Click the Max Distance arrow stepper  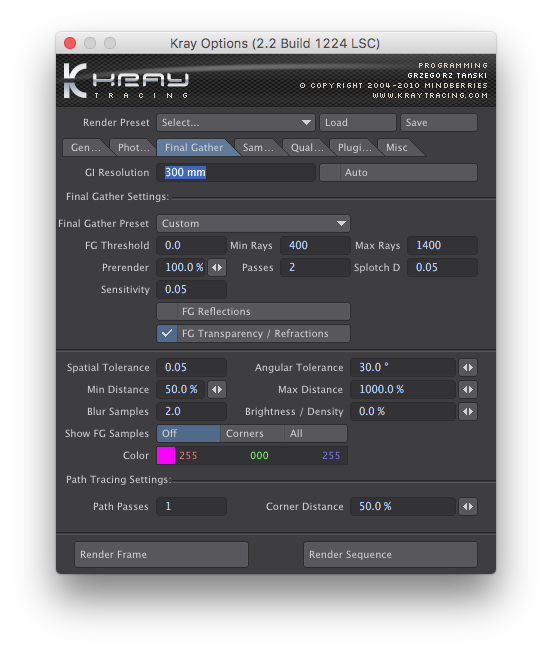coord(468,390)
